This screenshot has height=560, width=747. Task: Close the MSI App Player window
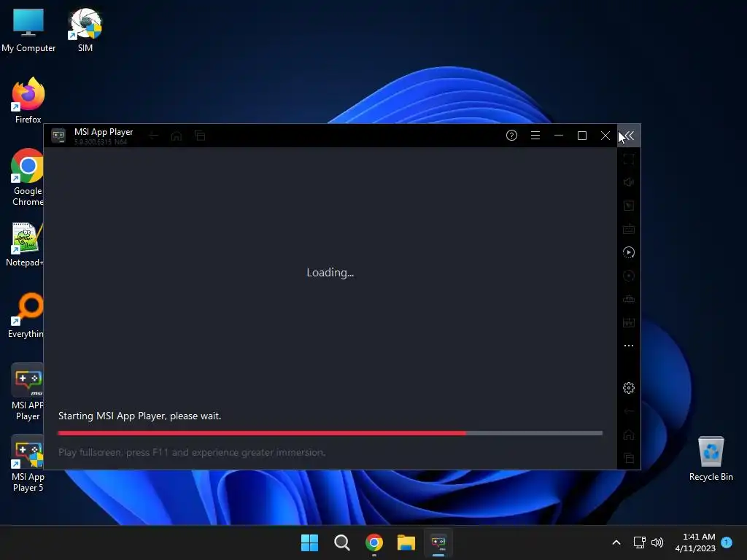click(x=605, y=136)
